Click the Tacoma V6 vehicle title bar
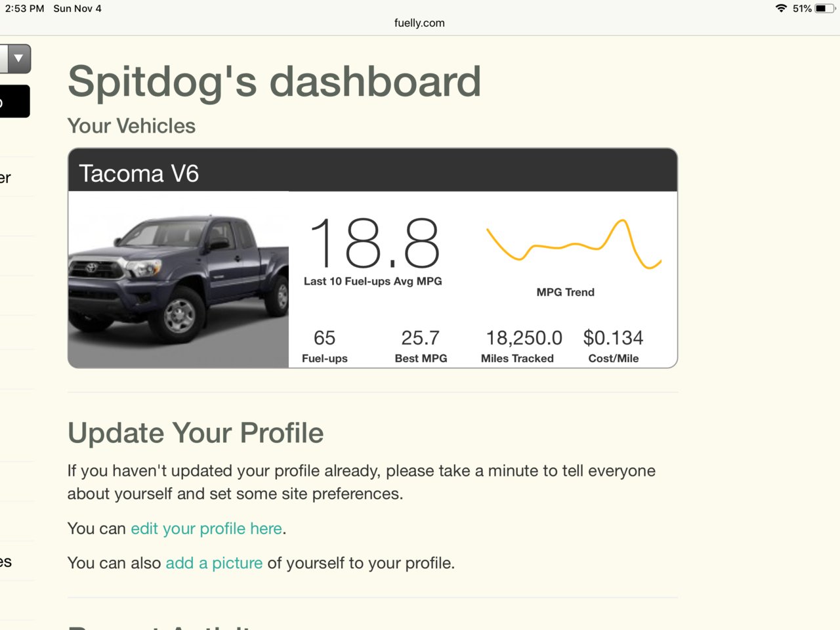The image size is (840, 630). (x=372, y=173)
